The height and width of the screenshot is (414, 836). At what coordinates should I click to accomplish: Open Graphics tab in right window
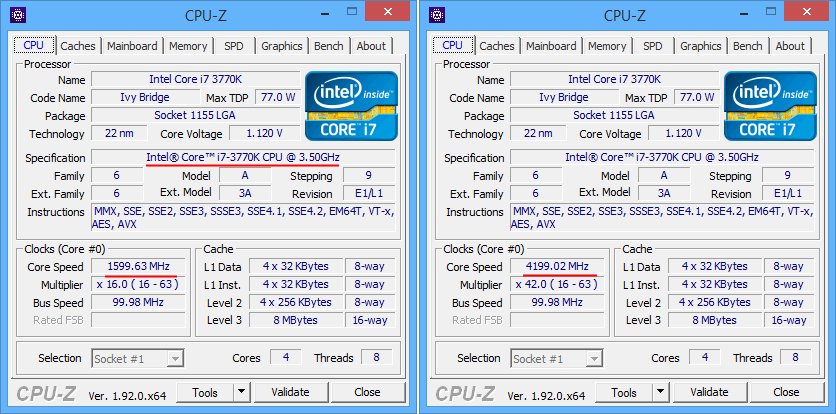pos(701,46)
